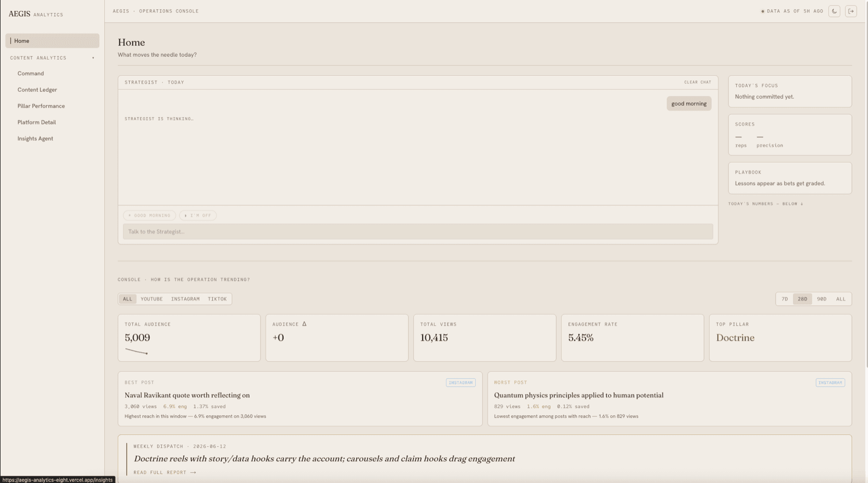Viewport: 868px width, 483px height.
Task: Click the Instagram tag on Worst Post card
Action: pos(830,383)
